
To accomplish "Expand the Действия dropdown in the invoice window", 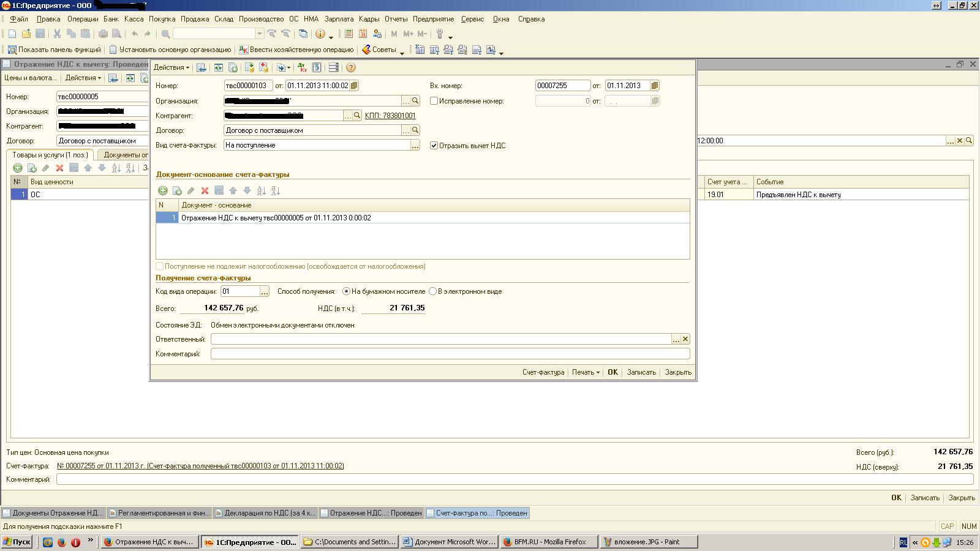I will [x=171, y=67].
